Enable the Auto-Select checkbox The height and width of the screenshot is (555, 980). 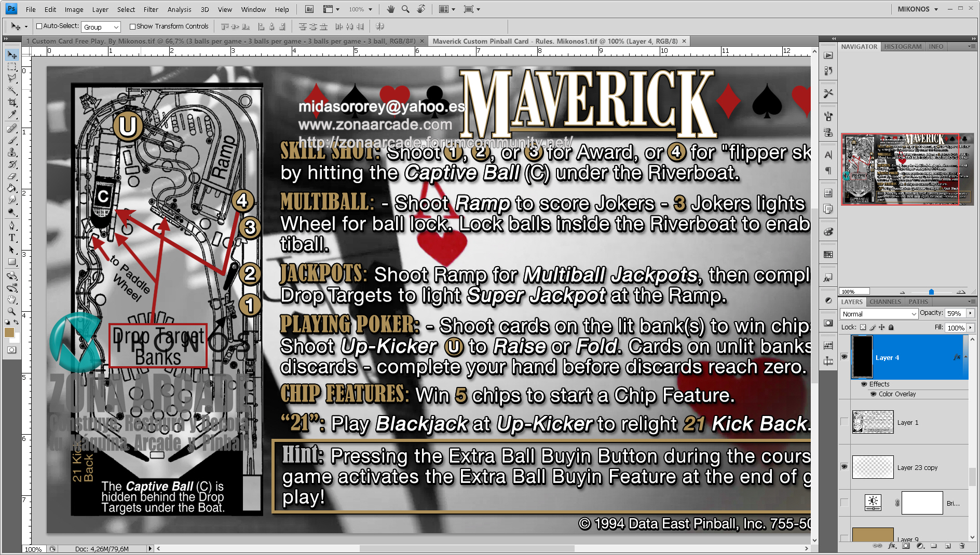tap(39, 26)
